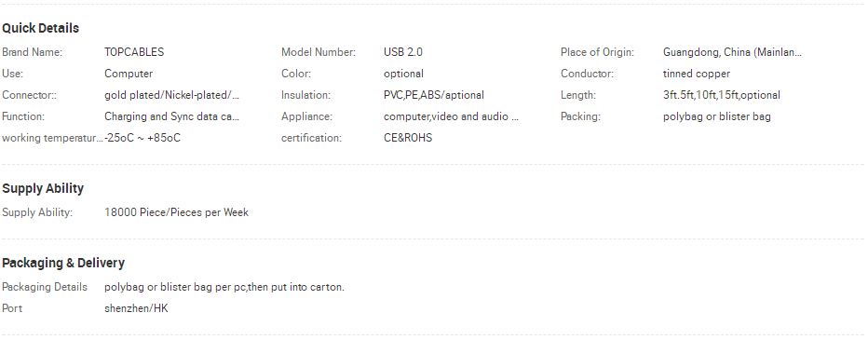Click the shenzhen/HK port value
868x340 pixels.
click(136, 308)
